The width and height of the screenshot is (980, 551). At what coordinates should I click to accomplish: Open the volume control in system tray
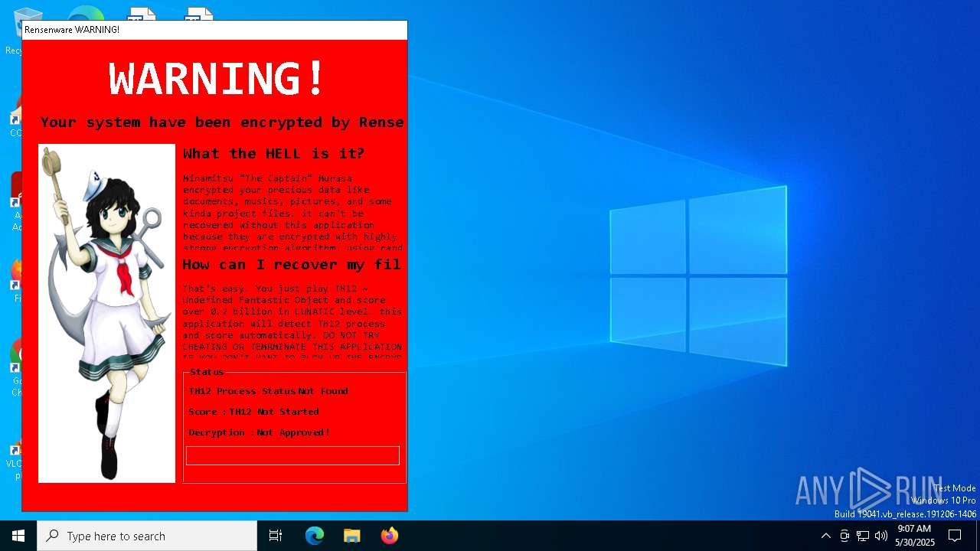pos(881,536)
